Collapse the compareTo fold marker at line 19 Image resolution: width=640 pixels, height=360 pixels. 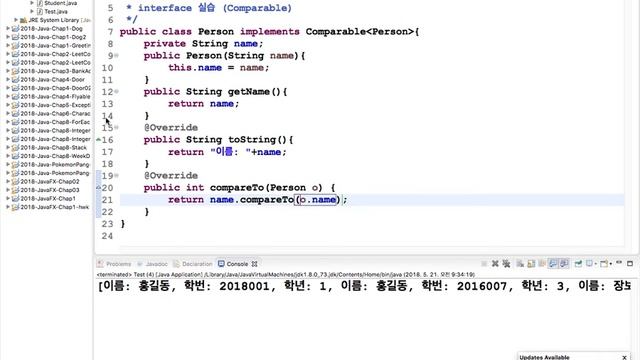(117, 176)
